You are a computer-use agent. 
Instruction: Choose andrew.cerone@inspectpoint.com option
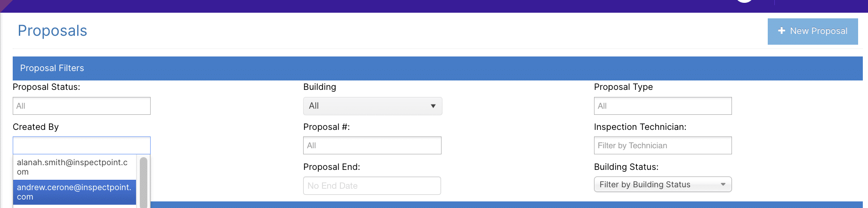(74, 192)
